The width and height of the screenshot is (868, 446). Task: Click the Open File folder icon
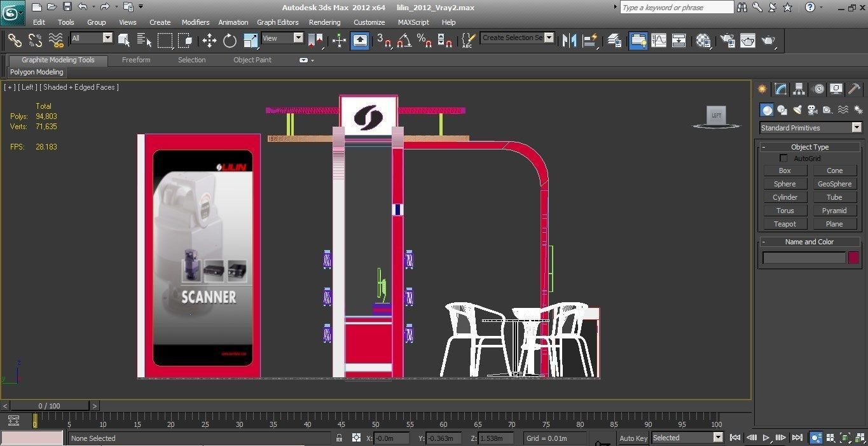point(52,7)
